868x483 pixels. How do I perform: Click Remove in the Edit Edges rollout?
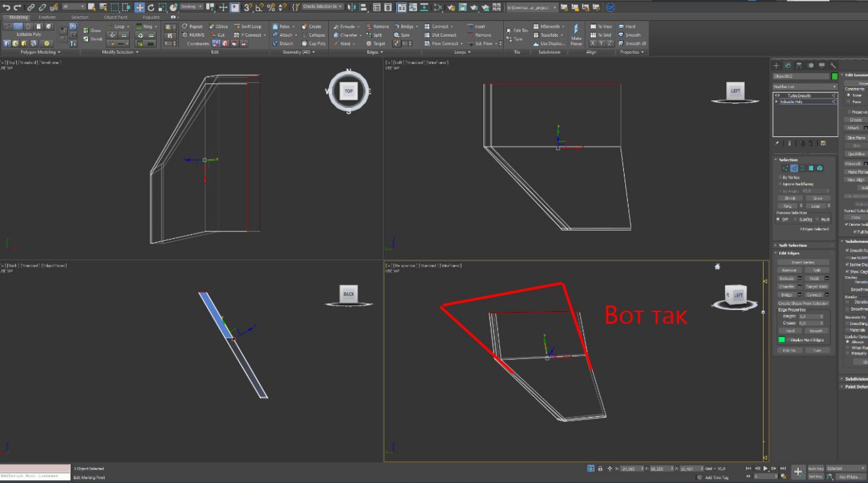[789, 270]
